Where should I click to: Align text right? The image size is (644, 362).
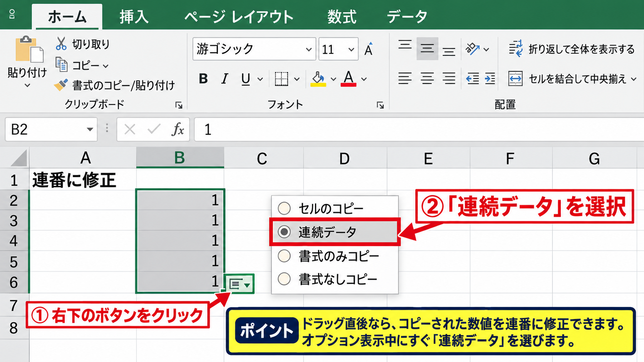[x=449, y=78]
